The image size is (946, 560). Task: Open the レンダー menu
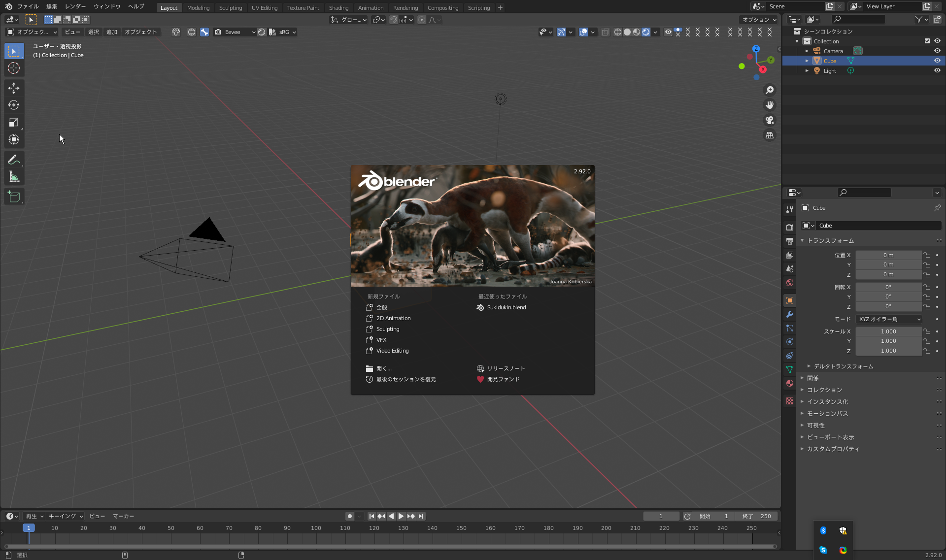pyautogui.click(x=75, y=6)
